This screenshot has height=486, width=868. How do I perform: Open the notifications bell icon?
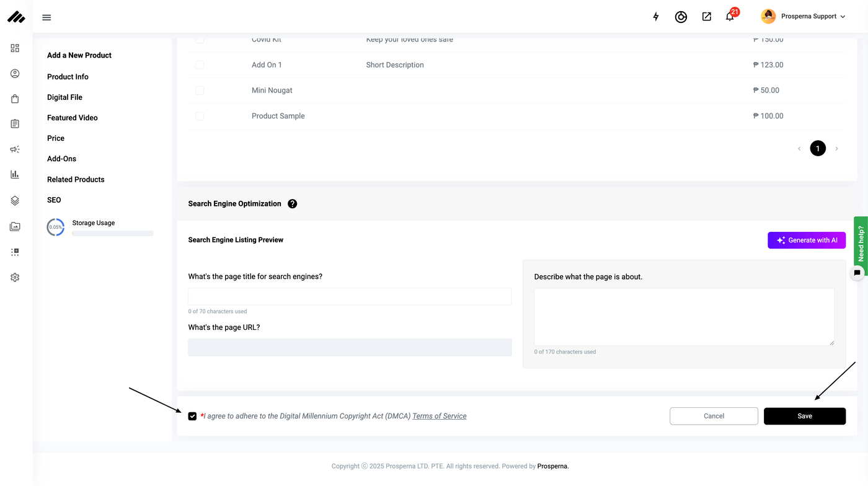(x=730, y=17)
